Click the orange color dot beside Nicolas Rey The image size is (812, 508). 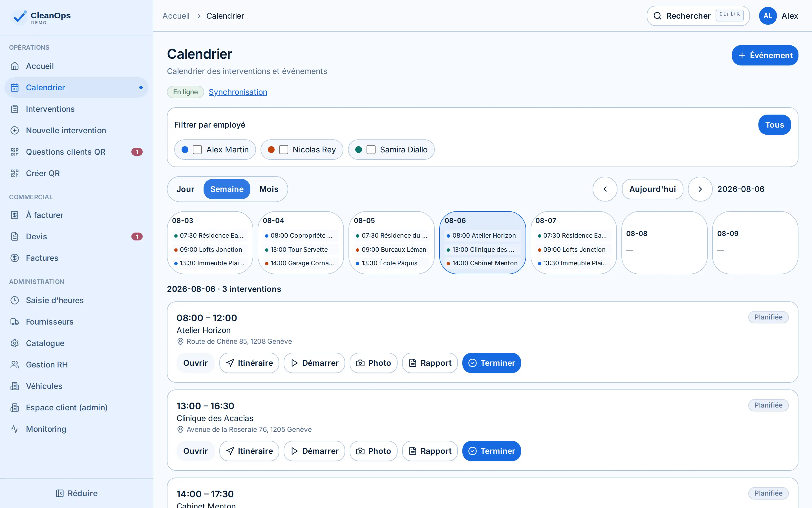[271, 150]
